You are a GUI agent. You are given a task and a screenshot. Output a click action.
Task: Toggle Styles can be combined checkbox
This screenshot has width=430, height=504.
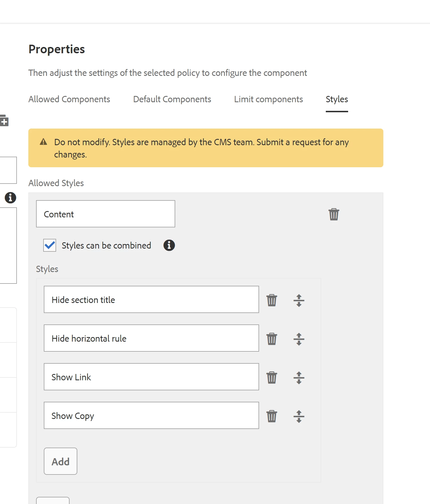(50, 245)
